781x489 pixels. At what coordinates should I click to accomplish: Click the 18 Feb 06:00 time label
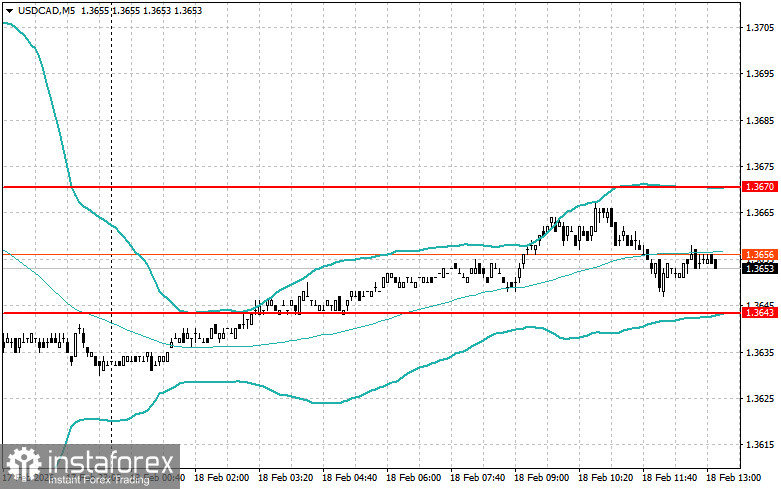click(413, 478)
